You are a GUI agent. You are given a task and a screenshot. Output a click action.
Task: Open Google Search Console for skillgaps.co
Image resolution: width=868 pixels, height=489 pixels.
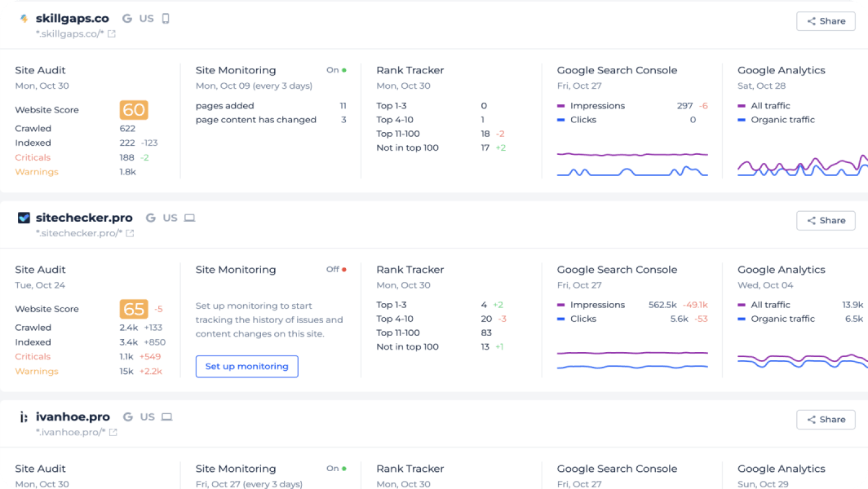pyautogui.click(x=618, y=70)
